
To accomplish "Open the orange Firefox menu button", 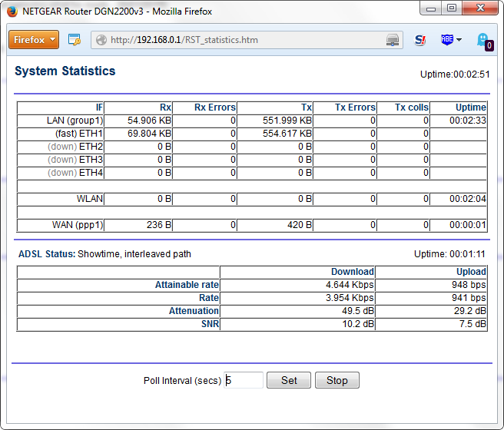I will [x=34, y=40].
